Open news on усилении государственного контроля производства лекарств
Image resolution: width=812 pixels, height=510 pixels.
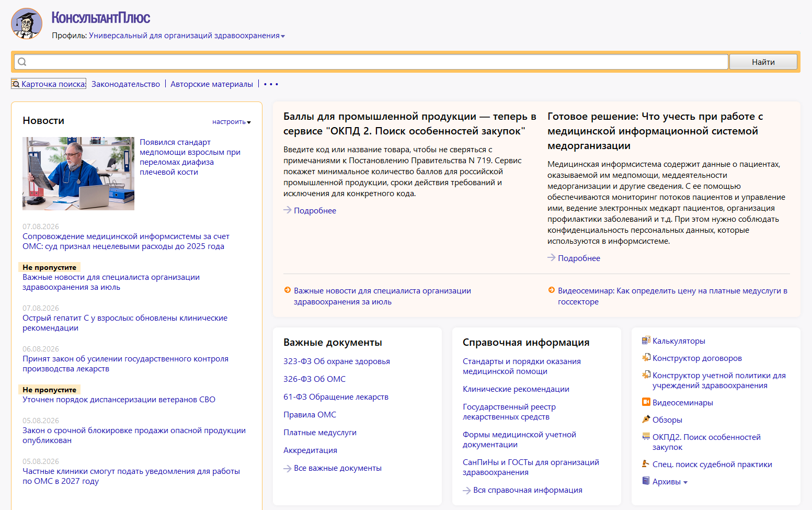(x=125, y=364)
